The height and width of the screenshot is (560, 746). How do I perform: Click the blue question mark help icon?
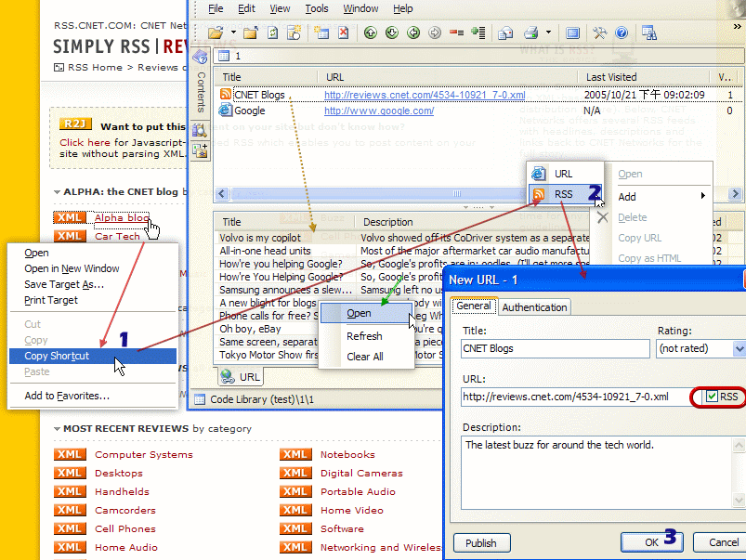[622, 33]
